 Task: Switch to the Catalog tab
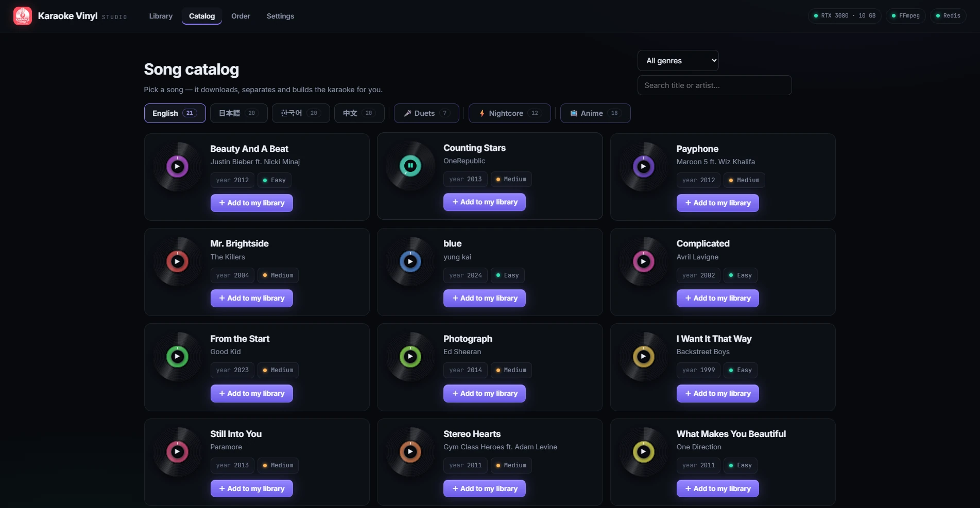(x=202, y=16)
